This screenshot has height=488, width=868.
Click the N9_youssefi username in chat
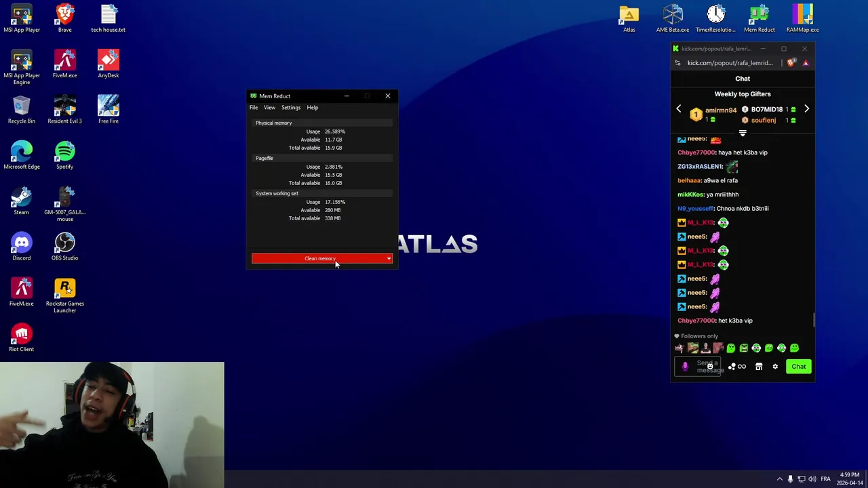pyautogui.click(x=695, y=209)
